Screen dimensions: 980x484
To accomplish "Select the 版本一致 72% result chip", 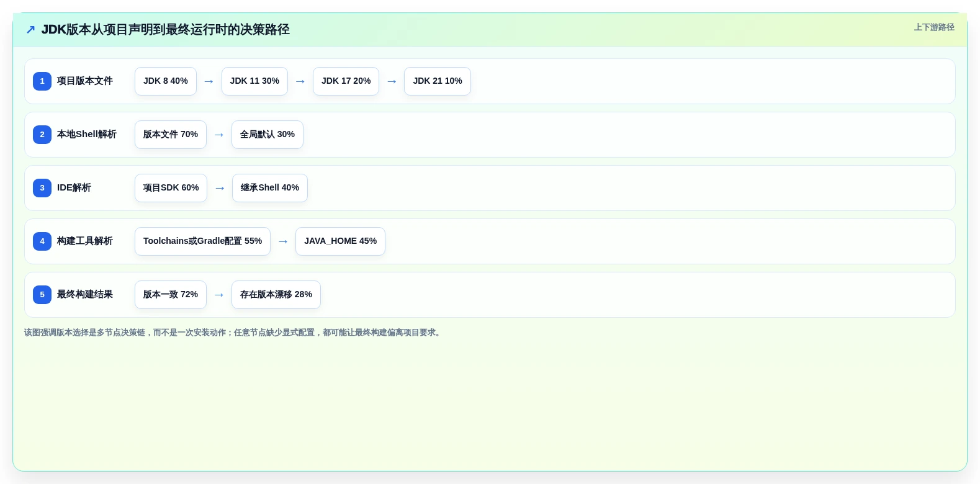I will (x=171, y=295).
